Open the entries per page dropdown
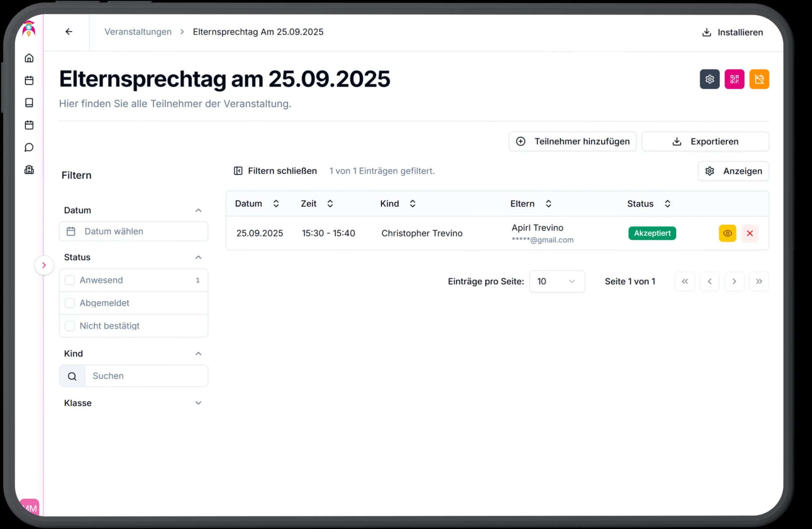Viewport: 812px width, 529px height. [x=557, y=281]
